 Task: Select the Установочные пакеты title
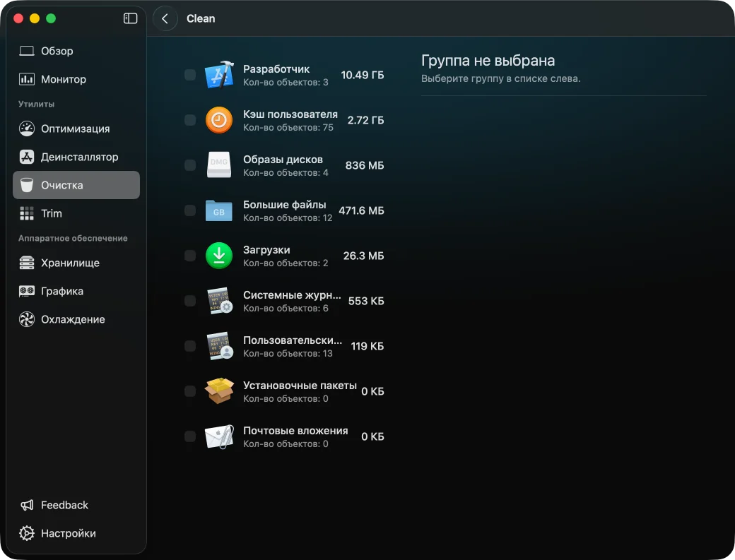[x=300, y=386]
